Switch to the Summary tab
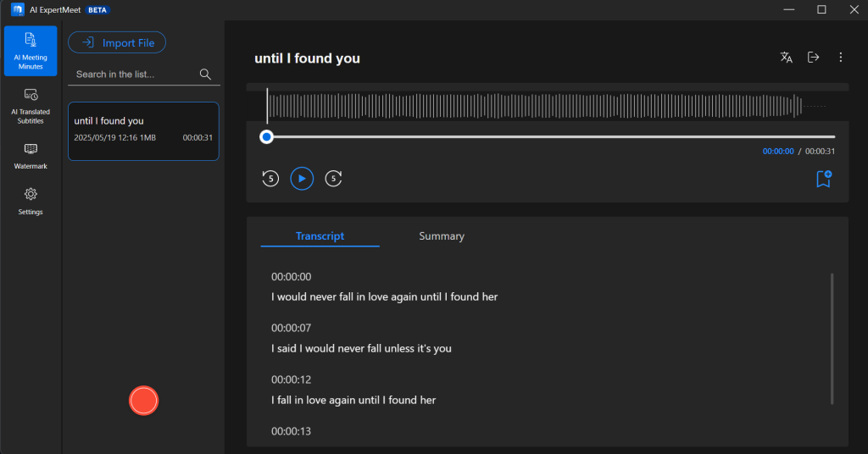Screen dimensions: 868x454 point(442,236)
